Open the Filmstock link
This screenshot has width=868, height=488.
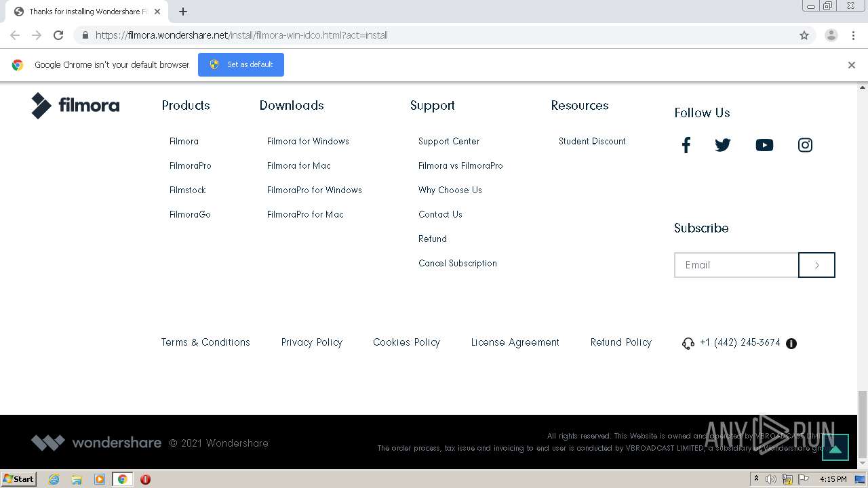pos(188,190)
